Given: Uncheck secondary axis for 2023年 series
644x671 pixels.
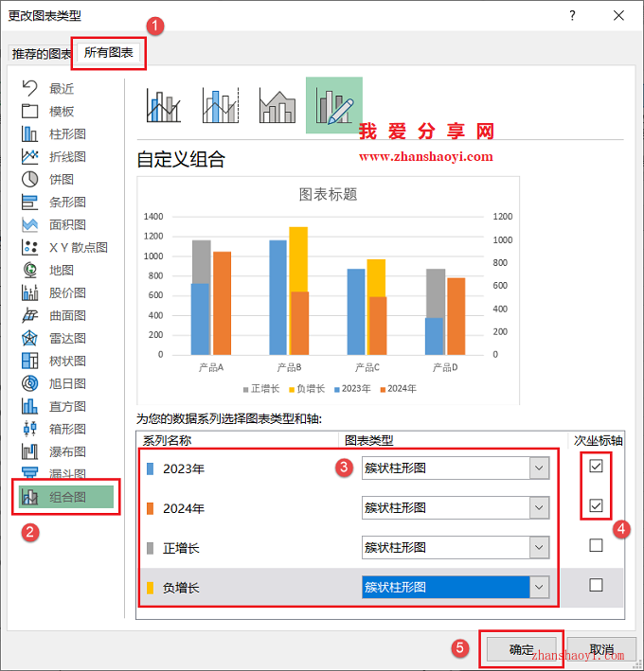Looking at the screenshot, I should (596, 467).
